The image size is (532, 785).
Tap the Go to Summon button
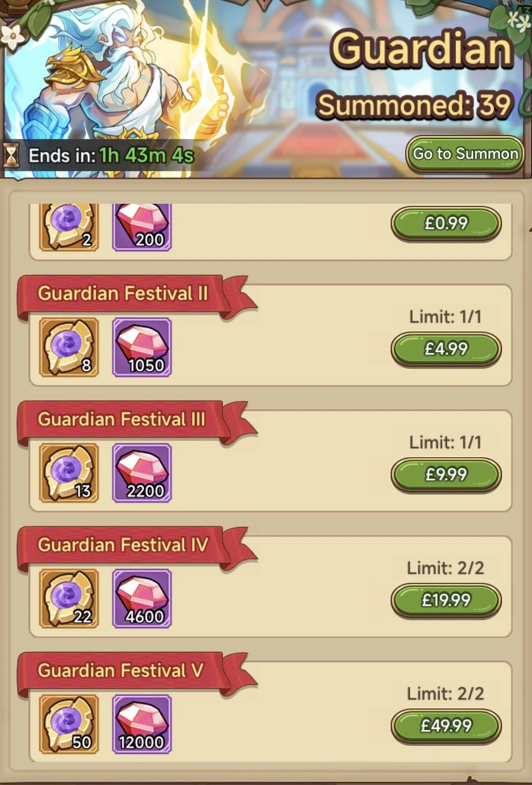(x=465, y=154)
